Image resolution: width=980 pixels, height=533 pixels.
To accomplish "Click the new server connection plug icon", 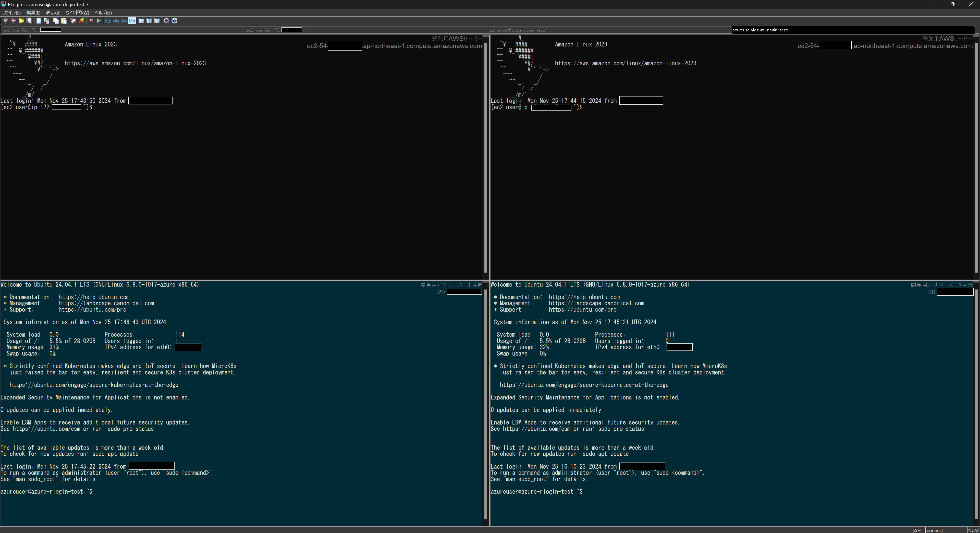I will 6,21.
